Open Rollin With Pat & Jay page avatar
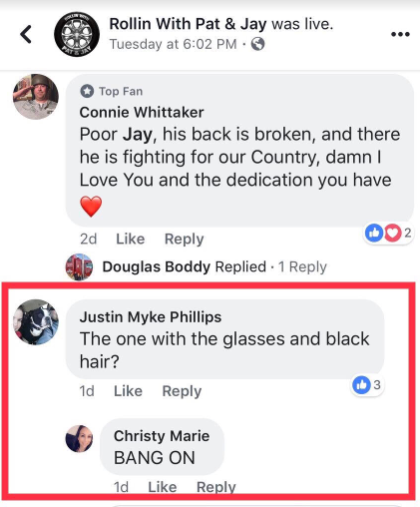 pos(77,34)
